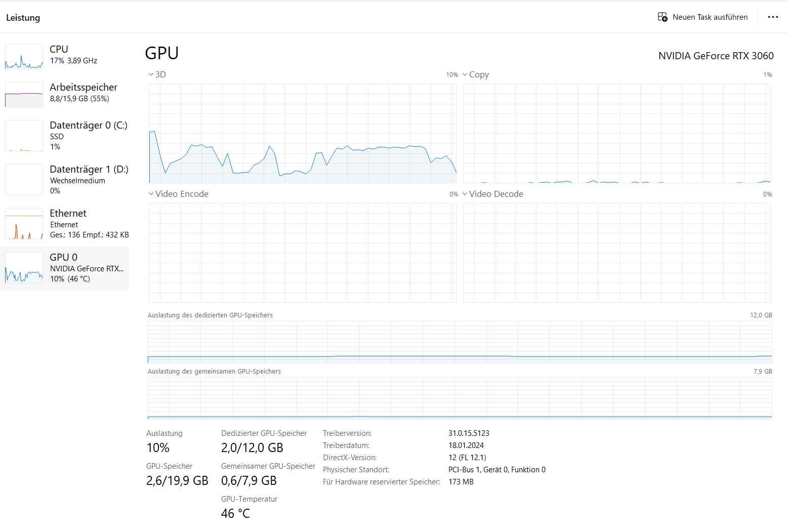Expand the Copy engine dropdown chevron
Viewport: 787px width, 532px height.
coord(465,74)
